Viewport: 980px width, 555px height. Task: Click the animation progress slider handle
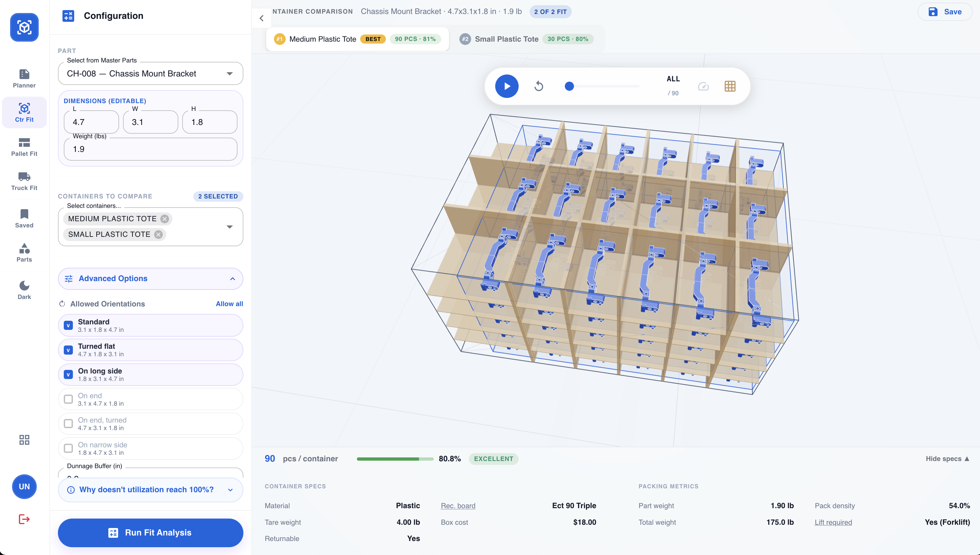coord(569,86)
